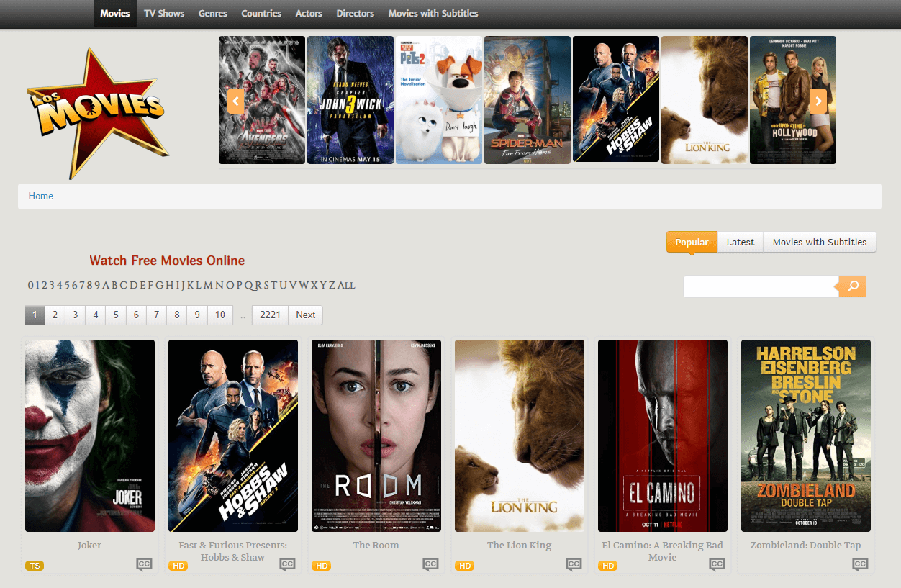Open the Actors menu item
The width and height of the screenshot is (901, 588).
click(x=309, y=13)
